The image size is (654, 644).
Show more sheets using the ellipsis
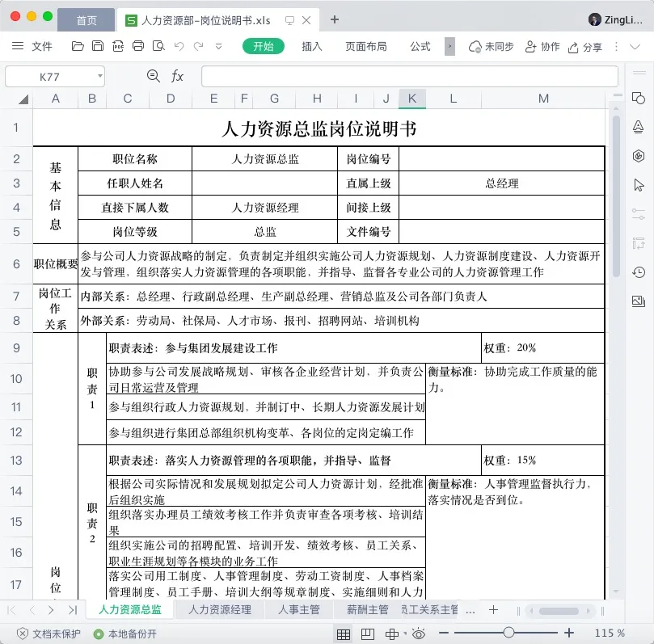[x=470, y=611]
